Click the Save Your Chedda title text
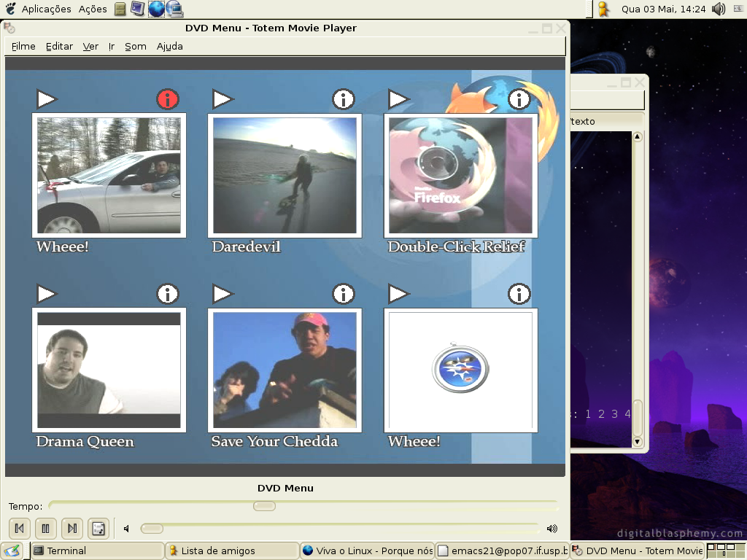 click(274, 441)
